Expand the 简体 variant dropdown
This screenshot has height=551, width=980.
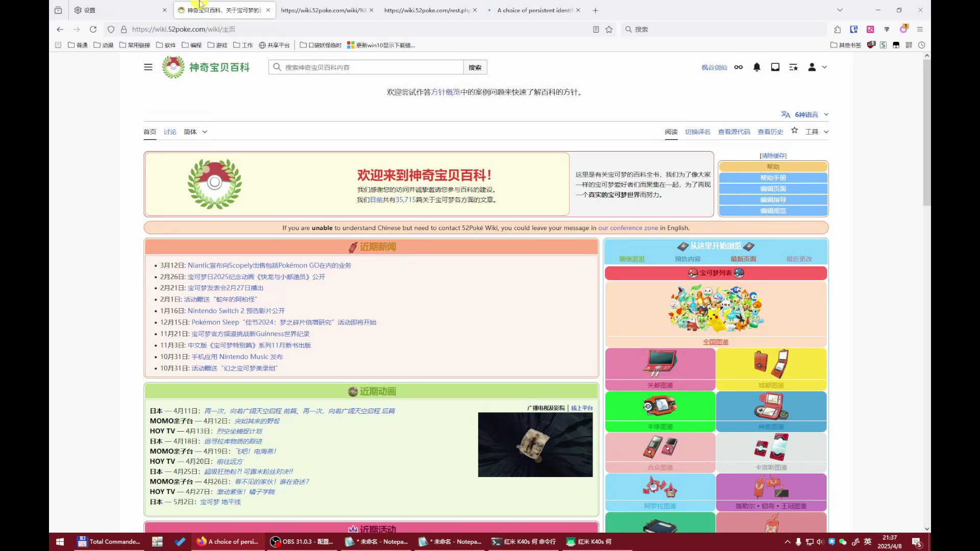tap(195, 132)
